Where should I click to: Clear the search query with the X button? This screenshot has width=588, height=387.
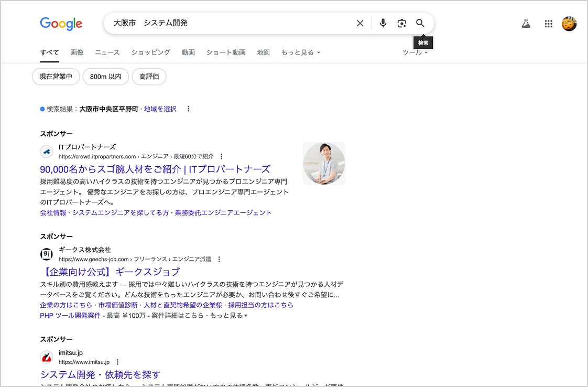pos(360,23)
